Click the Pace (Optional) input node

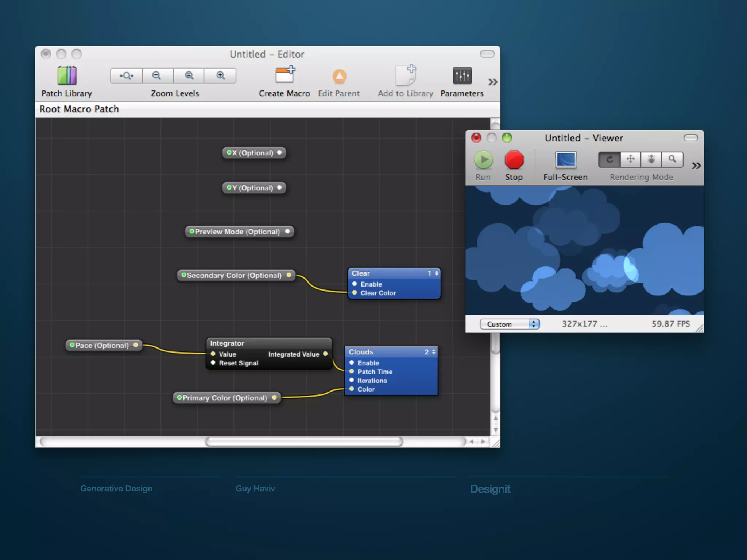click(x=102, y=345)
